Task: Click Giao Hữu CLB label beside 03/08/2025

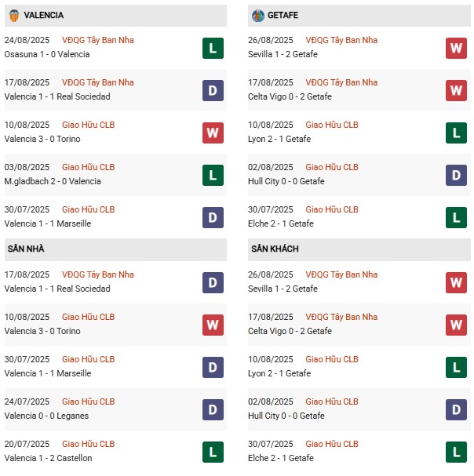Action: [x=89, y=168]
